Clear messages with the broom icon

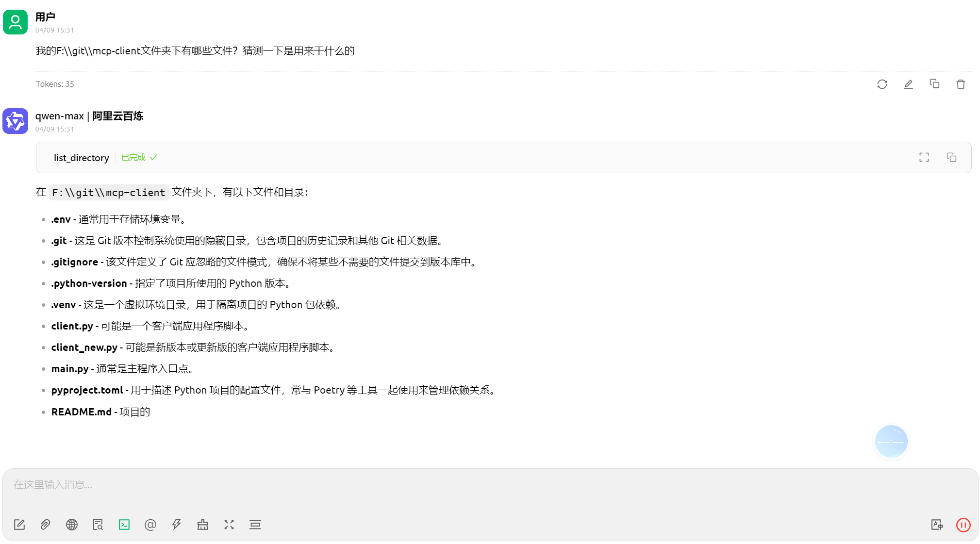(203, 525)
